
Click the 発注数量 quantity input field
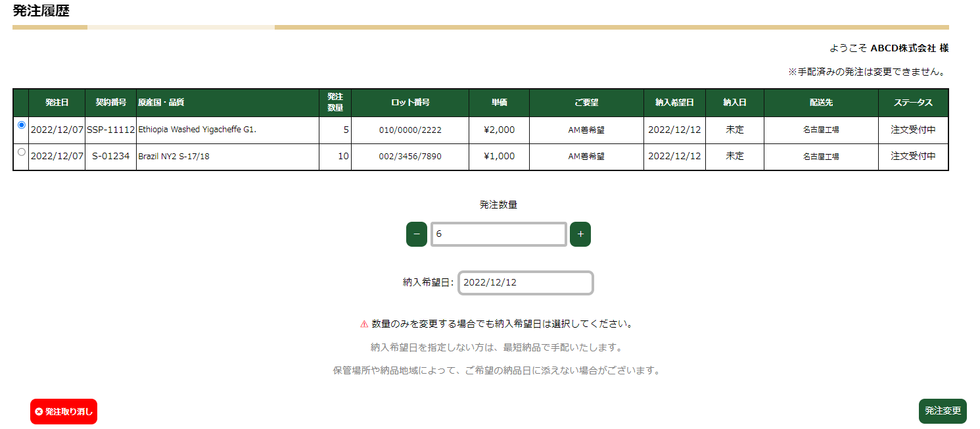(498, 234)
